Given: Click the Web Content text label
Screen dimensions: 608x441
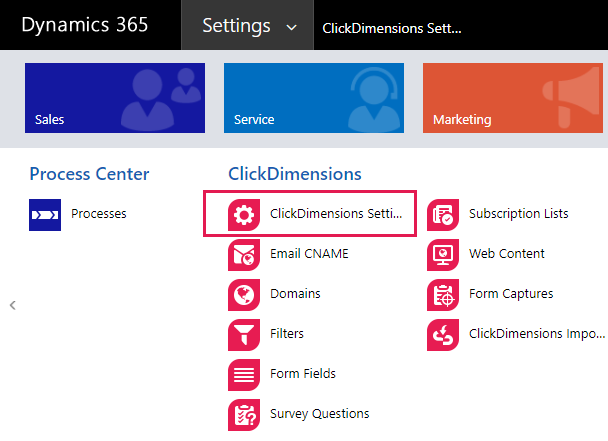Looking at the screenshot, I should (506, 254).
